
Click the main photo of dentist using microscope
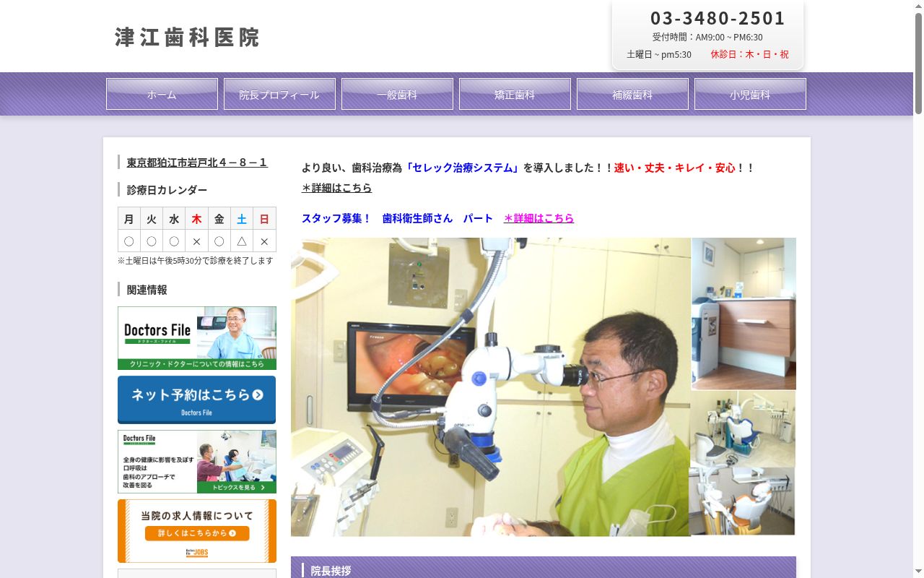tap(491, 387)
